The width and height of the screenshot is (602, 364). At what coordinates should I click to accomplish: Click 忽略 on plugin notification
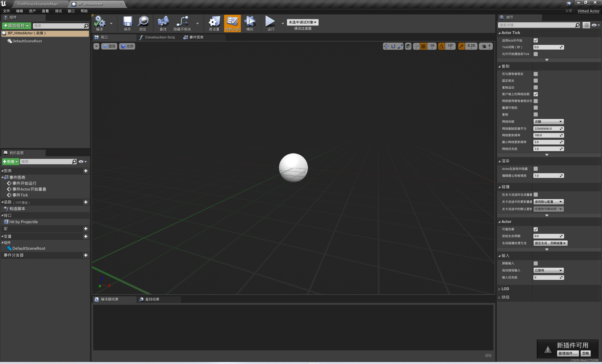[585, 353]
